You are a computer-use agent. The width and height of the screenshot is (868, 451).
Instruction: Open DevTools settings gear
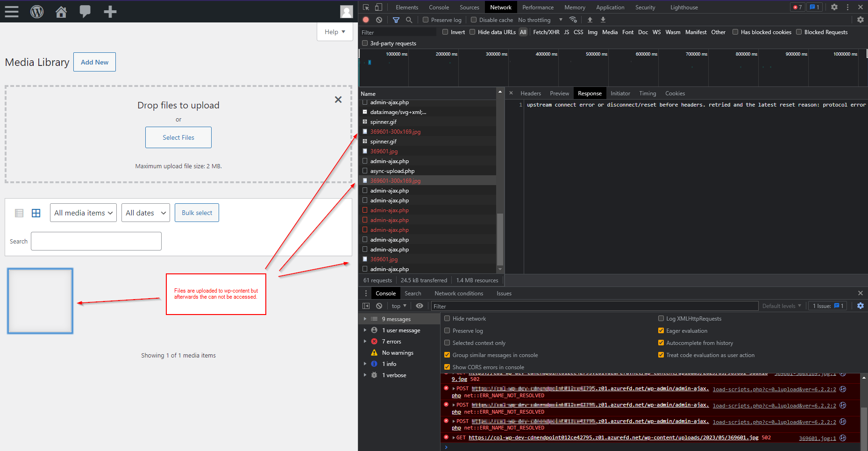(834, 7)
